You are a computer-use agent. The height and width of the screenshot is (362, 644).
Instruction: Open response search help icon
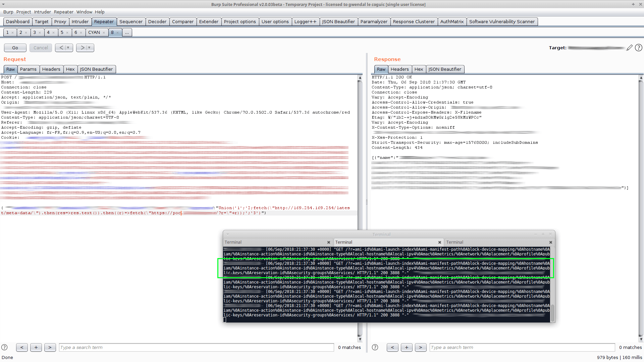pos(375,347)
